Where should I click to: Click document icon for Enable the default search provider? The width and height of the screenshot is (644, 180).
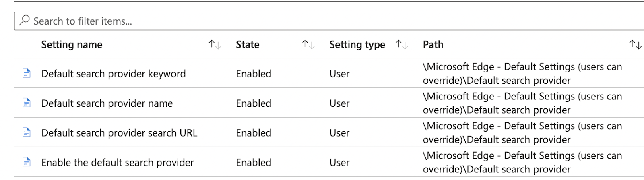tap(27, 162)
